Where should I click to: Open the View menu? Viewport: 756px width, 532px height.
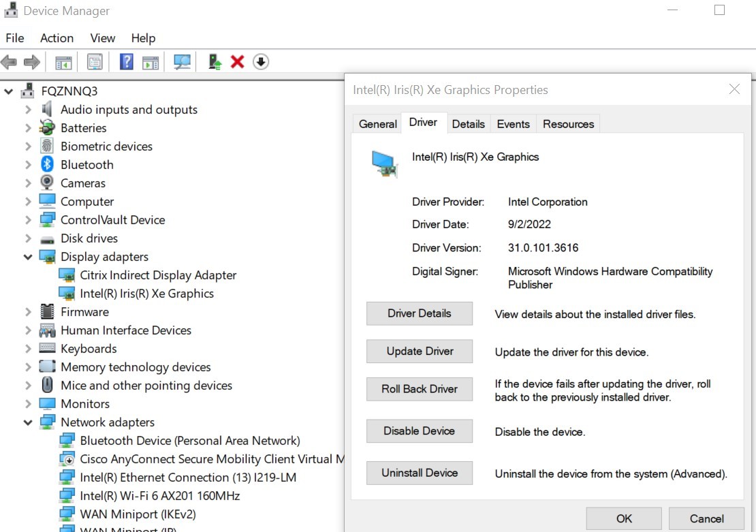pyautogui.click(x=103, y=38)
